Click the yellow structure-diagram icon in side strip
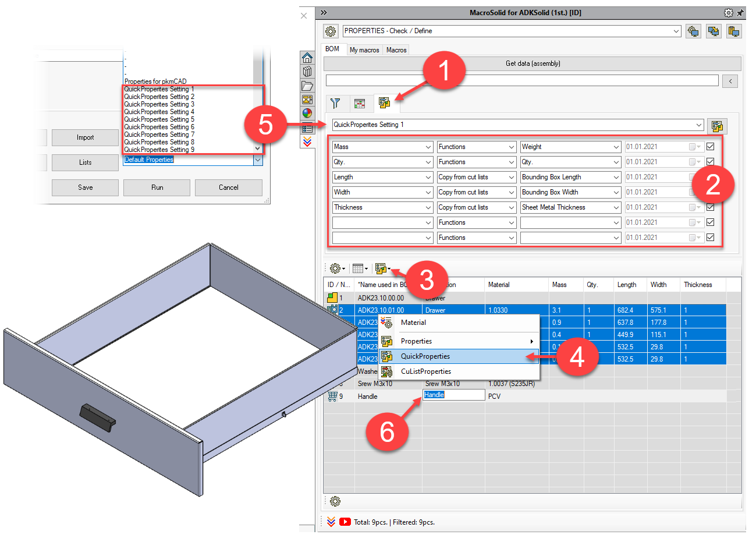The image size is (756, 538). pyautogui.click(x=307, y=100)
